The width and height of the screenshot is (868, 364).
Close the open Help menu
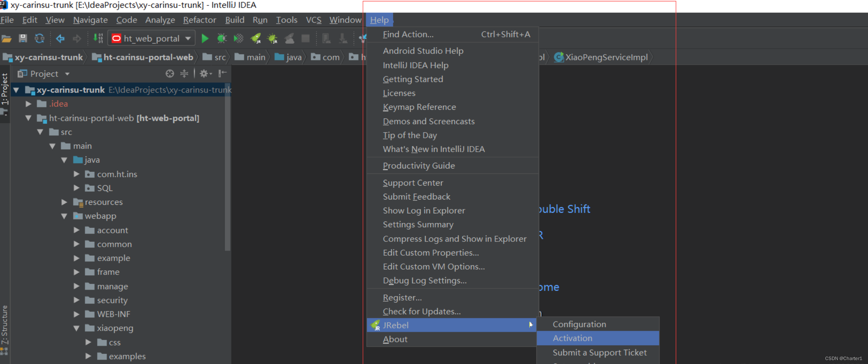pos(379,20)
